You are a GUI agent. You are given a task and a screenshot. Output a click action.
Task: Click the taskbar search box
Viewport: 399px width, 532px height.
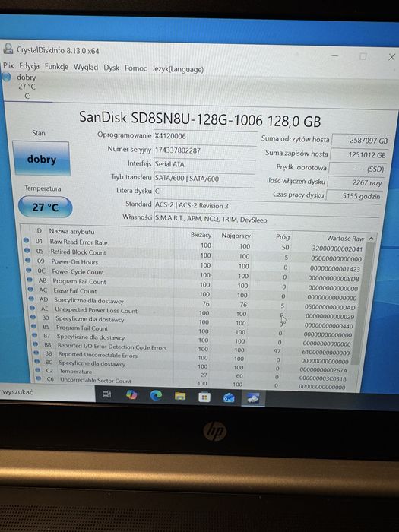(47, 392)
